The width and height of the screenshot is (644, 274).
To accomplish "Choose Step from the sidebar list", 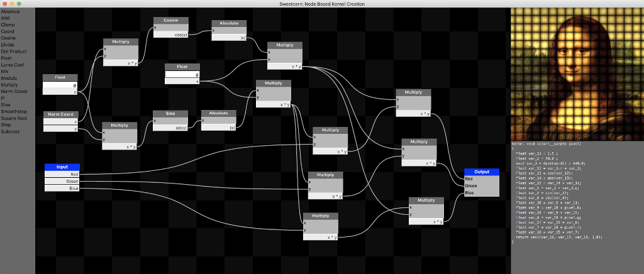I will pyautogui.click(x=6, y=124).
